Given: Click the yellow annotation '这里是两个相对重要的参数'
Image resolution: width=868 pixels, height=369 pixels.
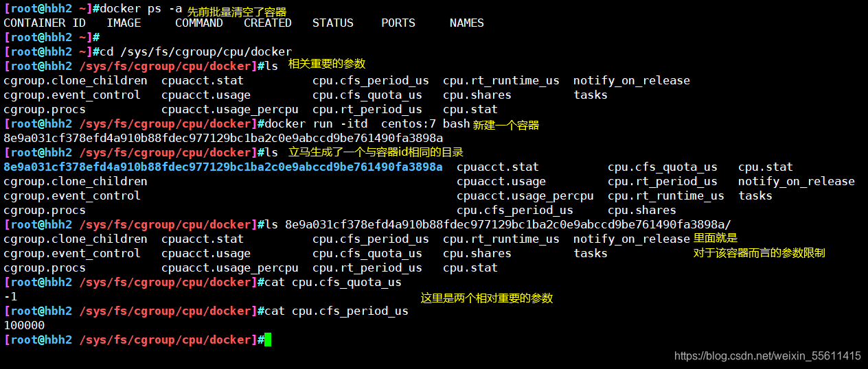Looking at the screenshot, I should (487, 298).
